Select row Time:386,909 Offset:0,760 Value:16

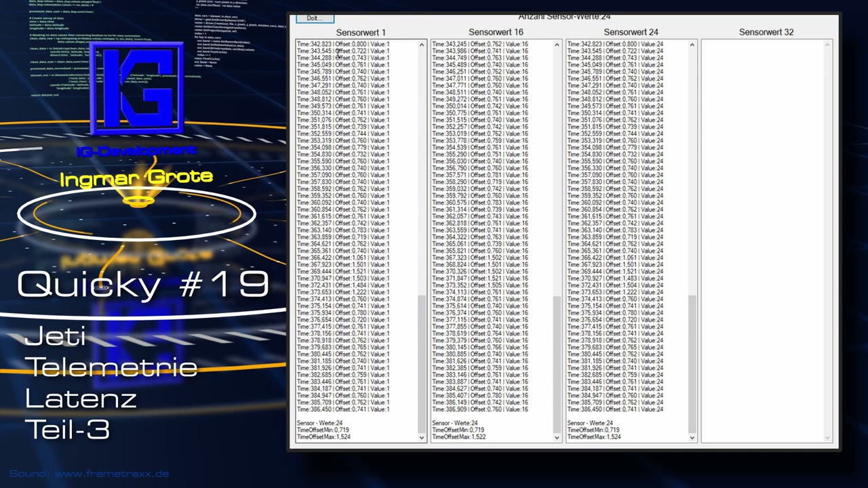pos(480,409)
